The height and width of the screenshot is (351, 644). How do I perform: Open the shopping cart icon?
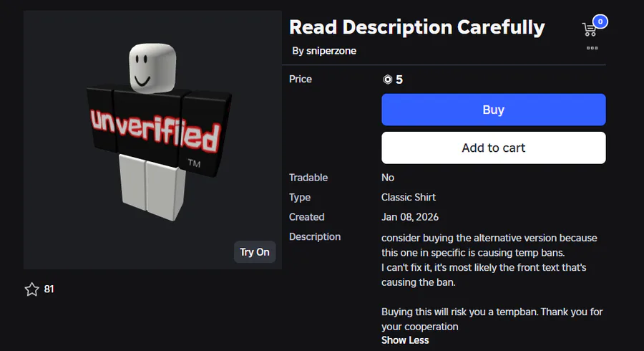590,29
